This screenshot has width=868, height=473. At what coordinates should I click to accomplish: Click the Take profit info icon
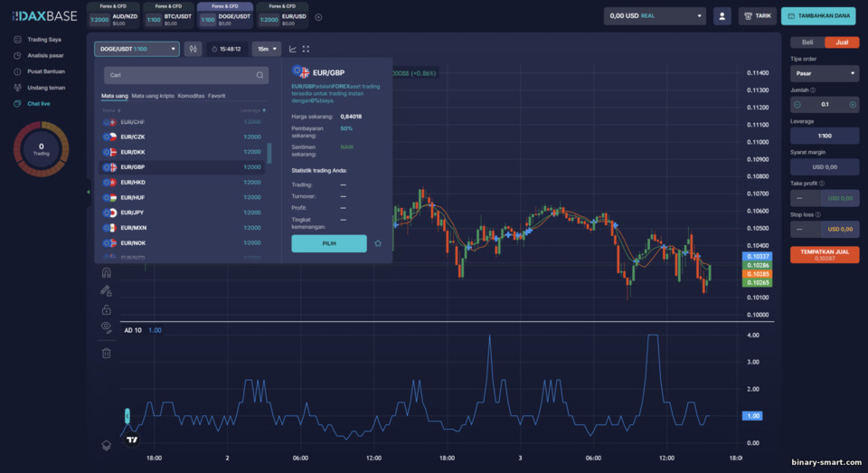click(822, 184)
